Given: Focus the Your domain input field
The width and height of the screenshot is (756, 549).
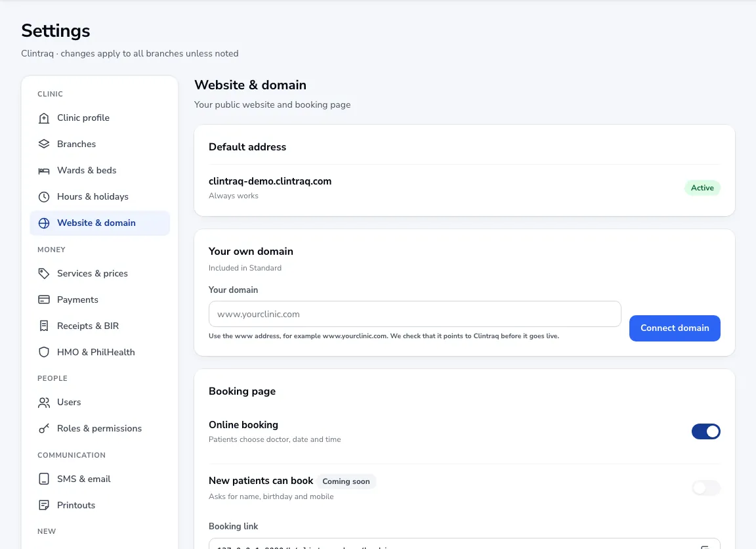Looking at the screenshot, I should (415, 314).
